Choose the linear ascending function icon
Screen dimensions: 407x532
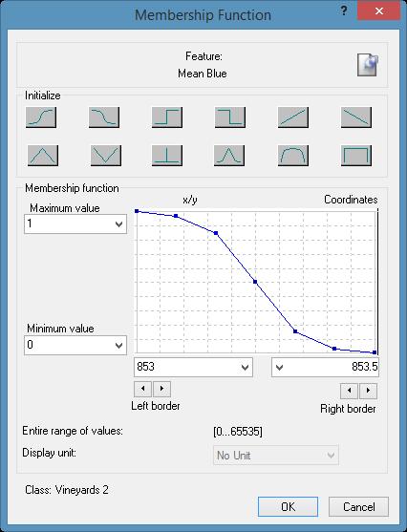[293, 117]
